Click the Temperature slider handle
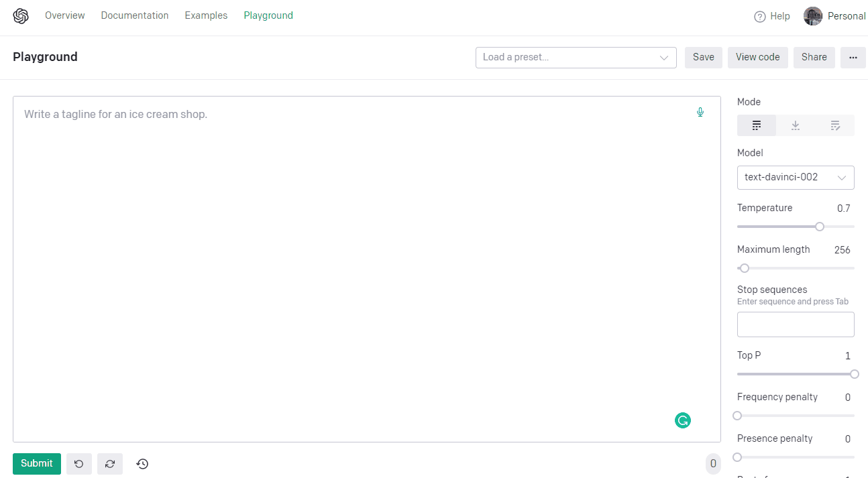This screenshot has width=868, height=478. click(820, 227)
